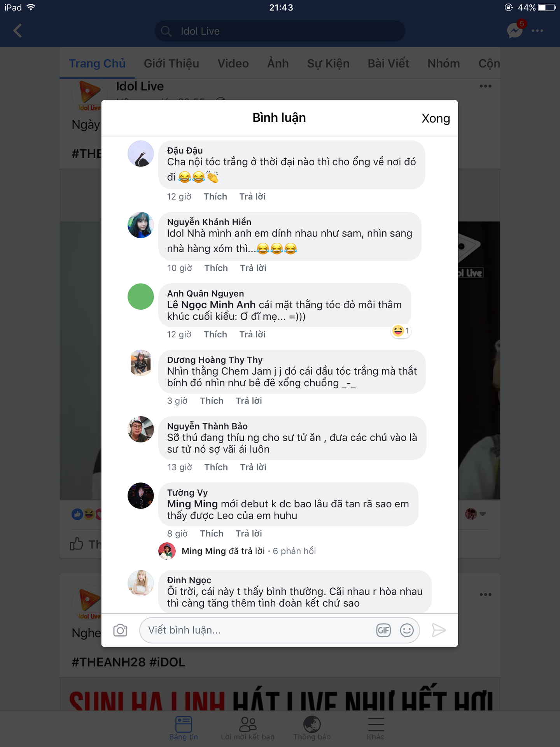Reply to Dương Hoàng Thy Thy's comment
Screen dimensions: 560x747
(x=249, y=401)
